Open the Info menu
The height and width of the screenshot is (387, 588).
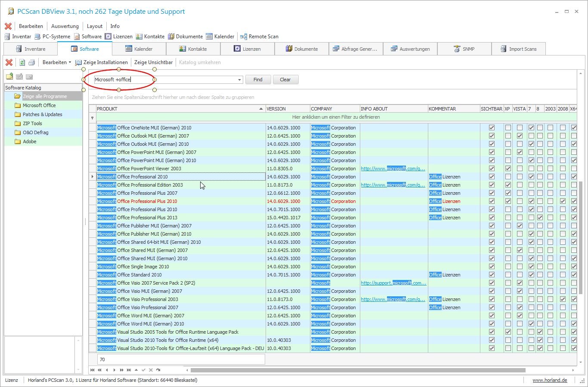(115, 26)
